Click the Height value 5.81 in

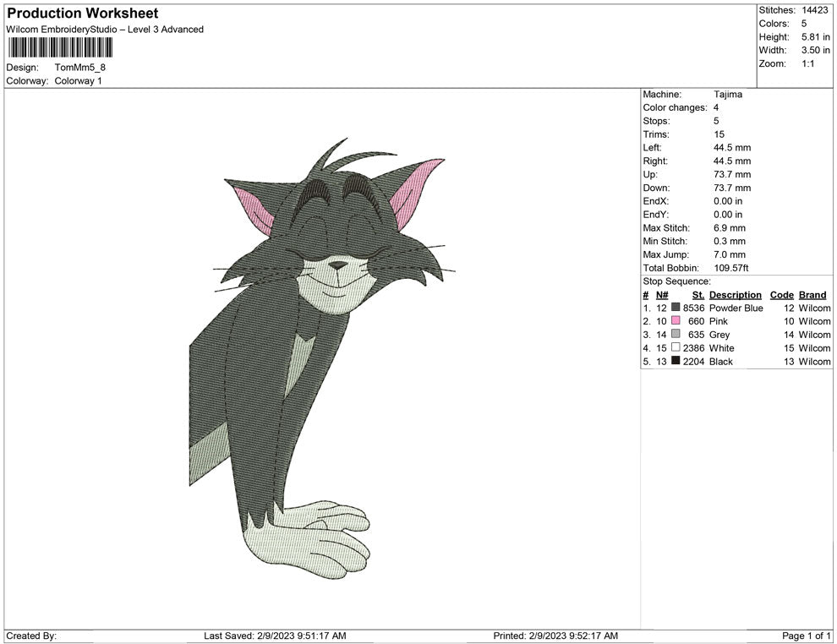816,37
